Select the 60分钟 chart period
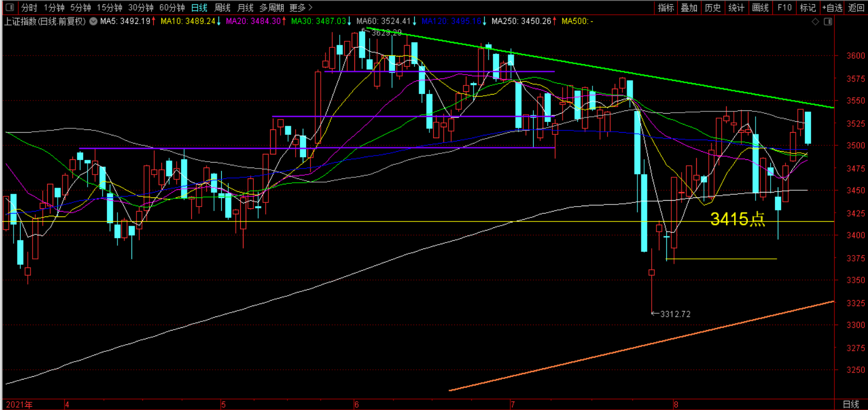Viewport: 868px width, 410px height. pyautogui.click(x=172, y=8)
